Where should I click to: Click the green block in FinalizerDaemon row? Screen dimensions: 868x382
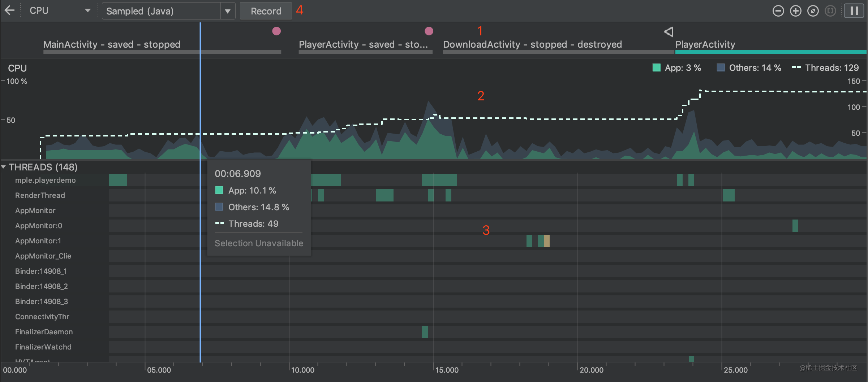click(425, 332)
